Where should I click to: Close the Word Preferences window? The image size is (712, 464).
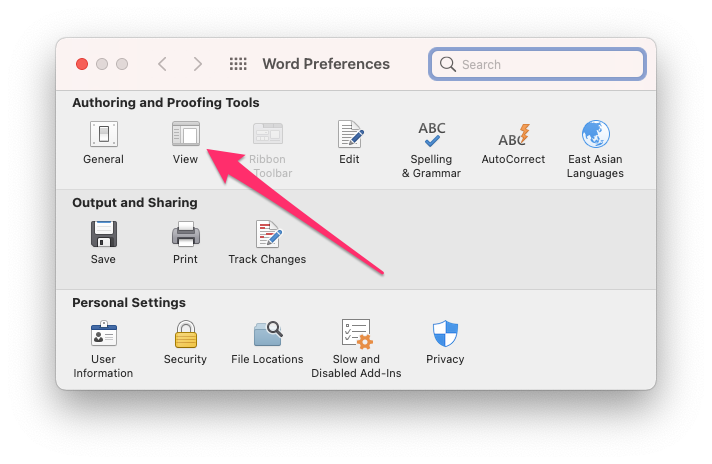pyautogui.click(x=82, y=64)
